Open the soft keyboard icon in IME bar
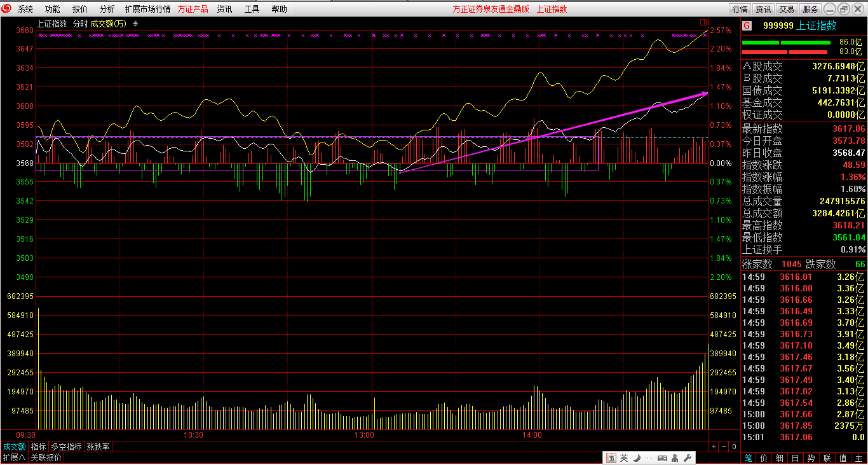Screen dimensions: 868x465 (662, 458)
